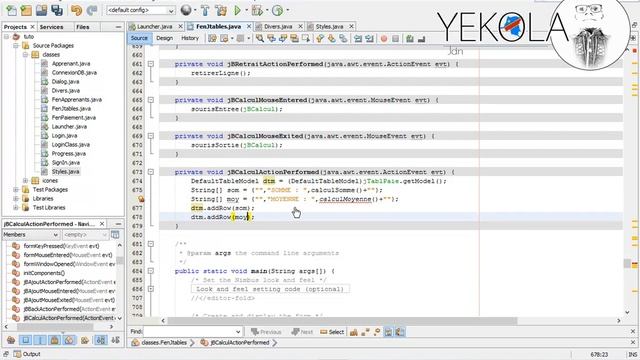Toggle Rectangular Selection in editor toolbar

tap(305, 38)
